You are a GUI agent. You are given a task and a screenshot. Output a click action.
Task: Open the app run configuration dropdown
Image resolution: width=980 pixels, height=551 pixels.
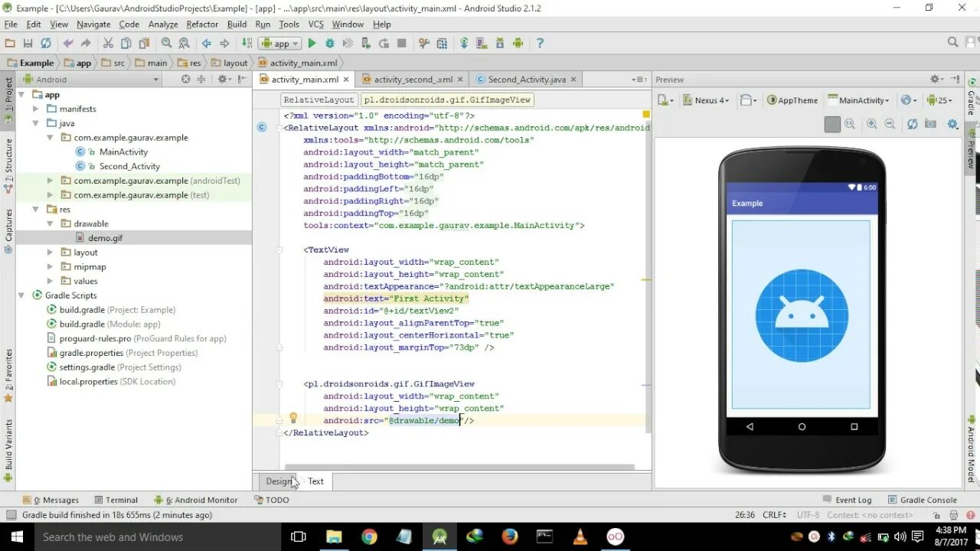coord(279,44)
